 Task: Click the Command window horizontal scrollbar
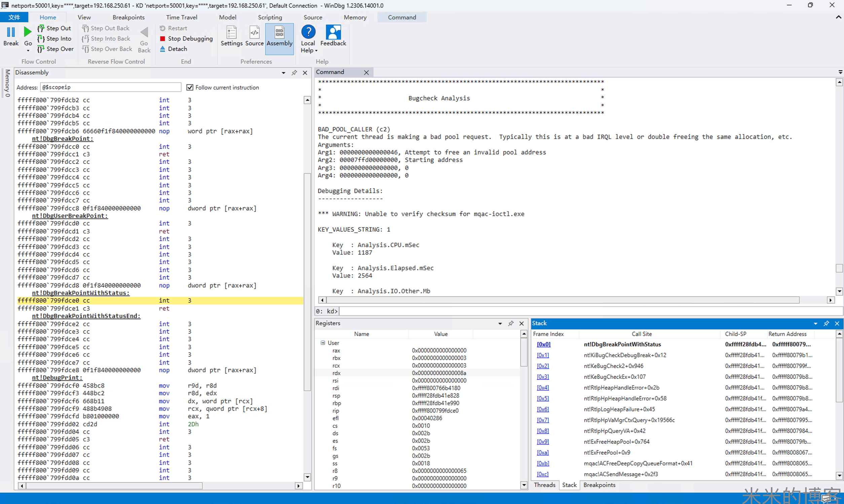point(561,300)
